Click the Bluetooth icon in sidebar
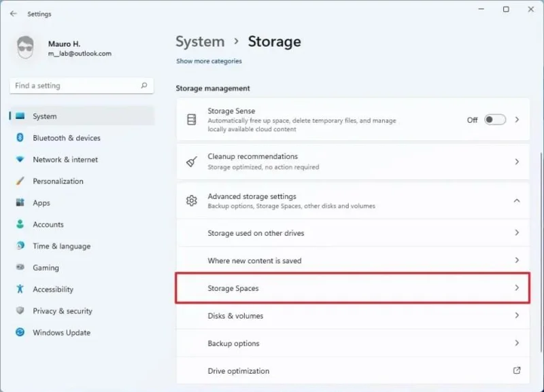 click(x=20, y=138)
